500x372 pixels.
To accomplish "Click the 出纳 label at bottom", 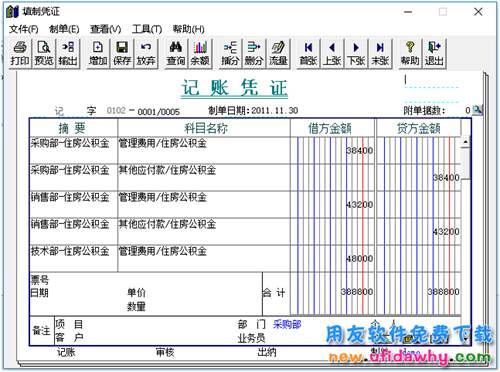I will tap(267, 352).
